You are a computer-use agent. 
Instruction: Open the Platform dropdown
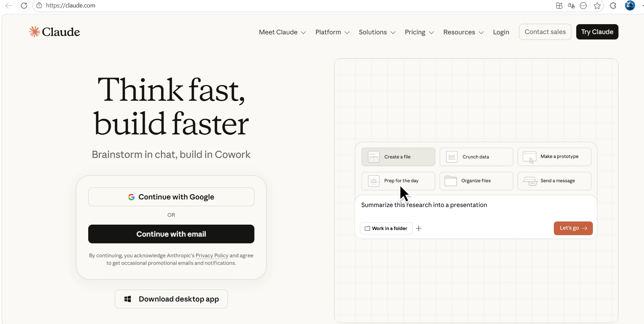point(332,32)
